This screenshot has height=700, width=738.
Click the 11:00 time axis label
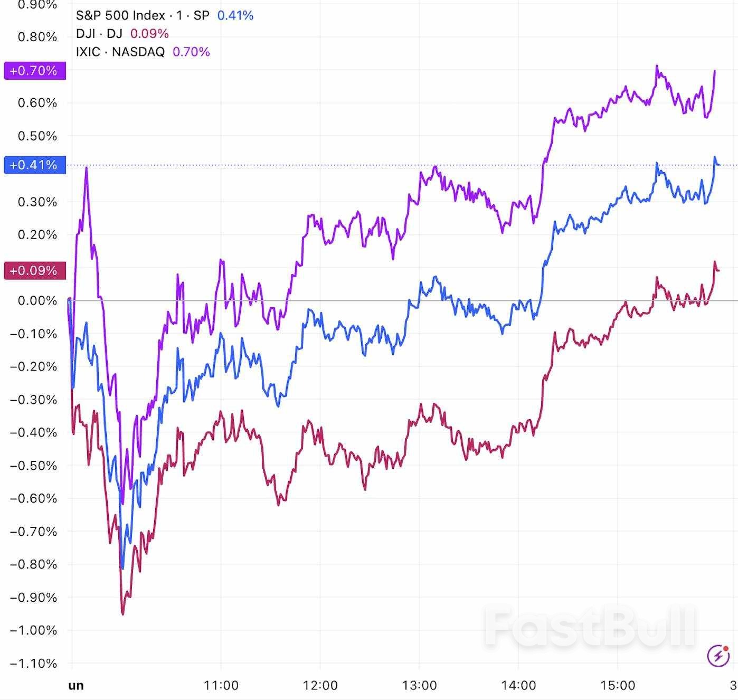click(x=221, y=686)
